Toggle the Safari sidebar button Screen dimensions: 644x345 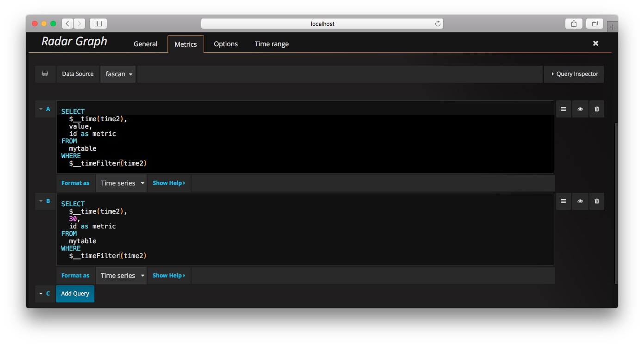click(x=98, y=23)
